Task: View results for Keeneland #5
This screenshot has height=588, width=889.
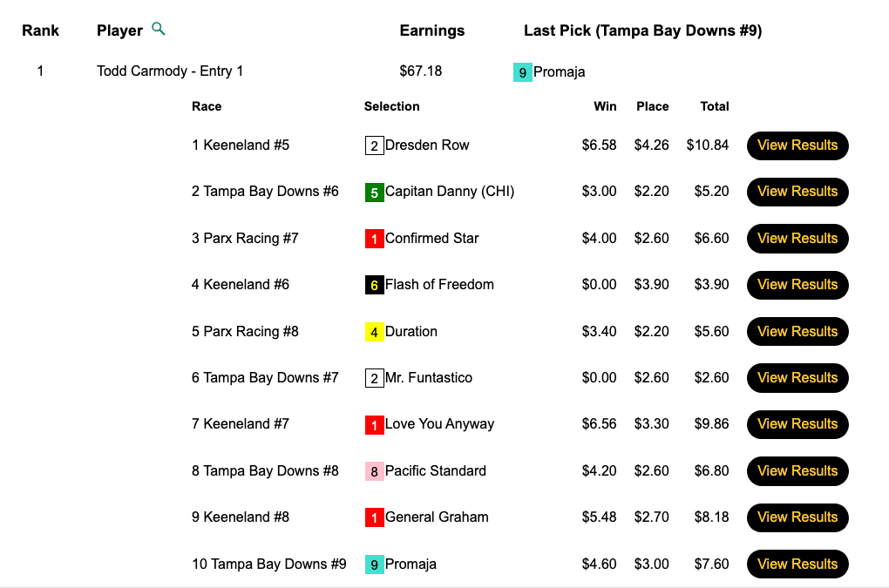Action: pos(797,145)
